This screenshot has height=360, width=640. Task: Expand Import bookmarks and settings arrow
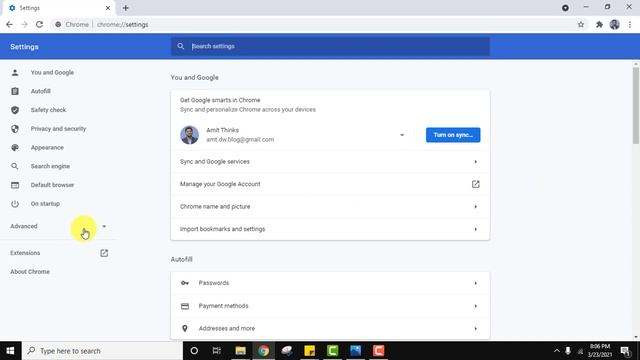(x=476, y=229)
